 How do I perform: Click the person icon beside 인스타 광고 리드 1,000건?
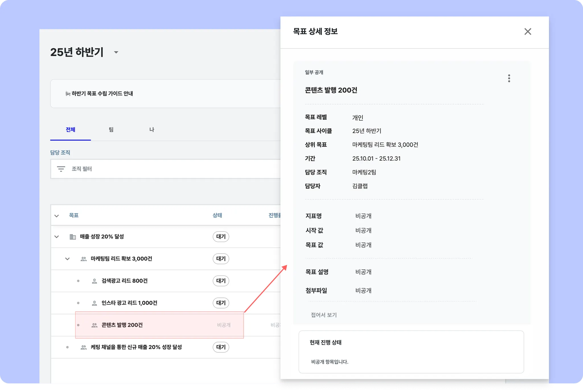click(x=94, y=303)
